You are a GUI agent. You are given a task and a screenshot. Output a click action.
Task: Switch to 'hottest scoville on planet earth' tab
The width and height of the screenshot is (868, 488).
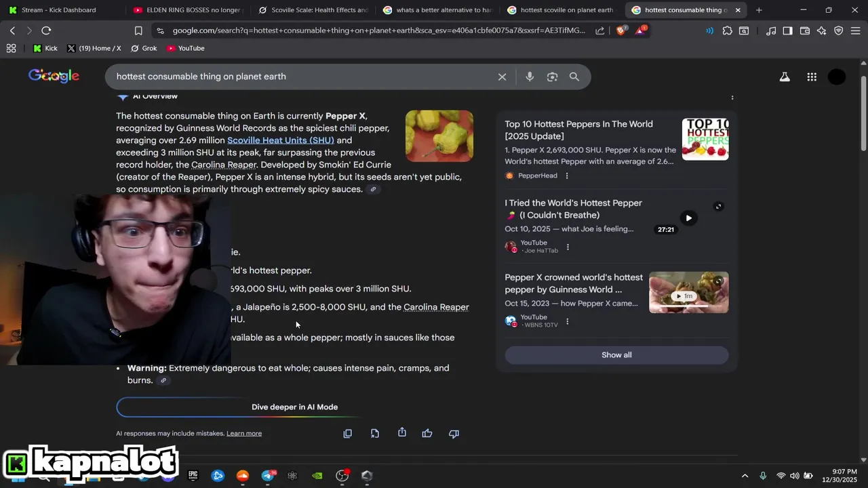click(561, 10)
